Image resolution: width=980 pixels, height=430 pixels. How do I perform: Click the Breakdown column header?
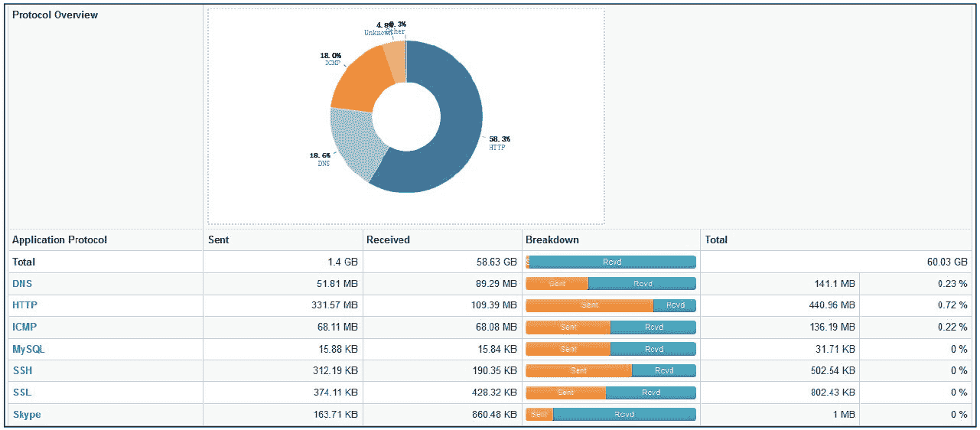point(552,239)
